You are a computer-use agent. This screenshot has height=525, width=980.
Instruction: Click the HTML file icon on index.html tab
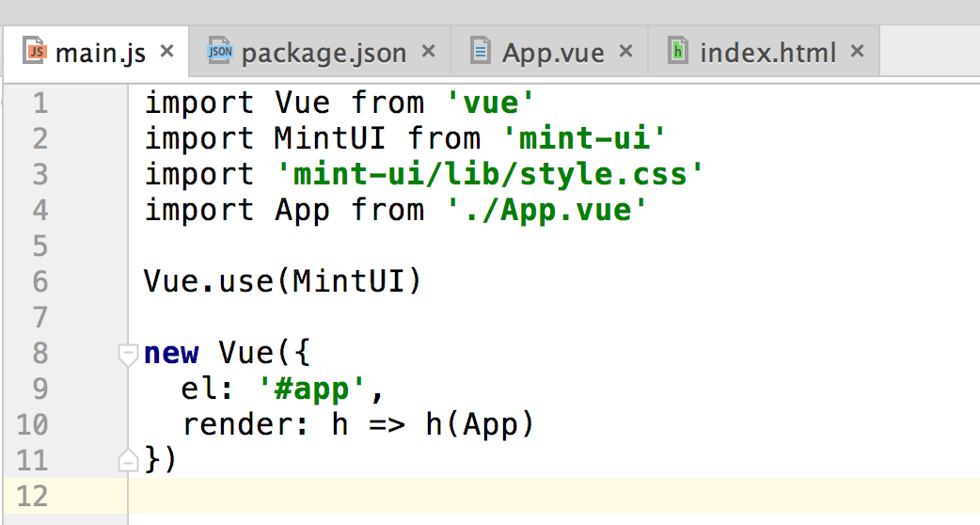click(x=677, y=51)
